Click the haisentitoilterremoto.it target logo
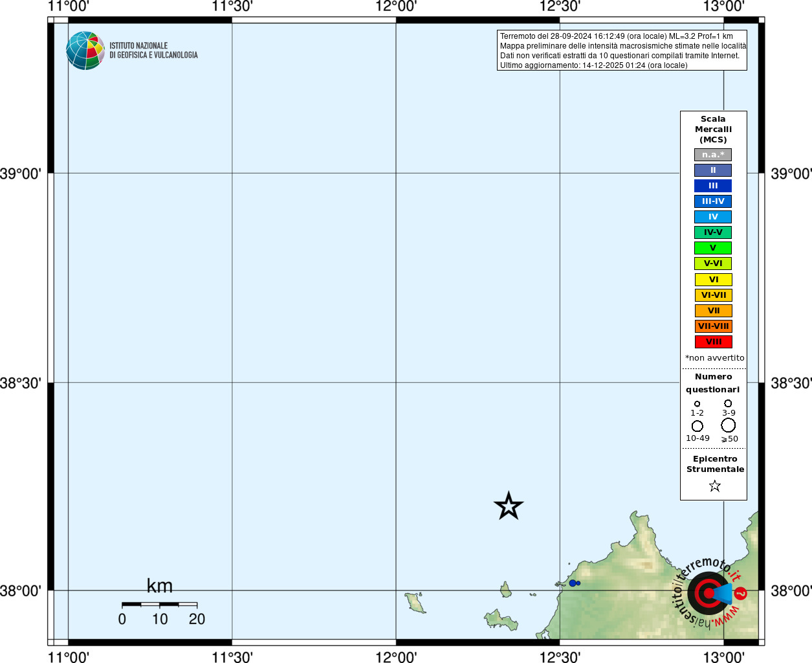Image resolution: width=812 pixels, height=663 pixels. [710, 593]
